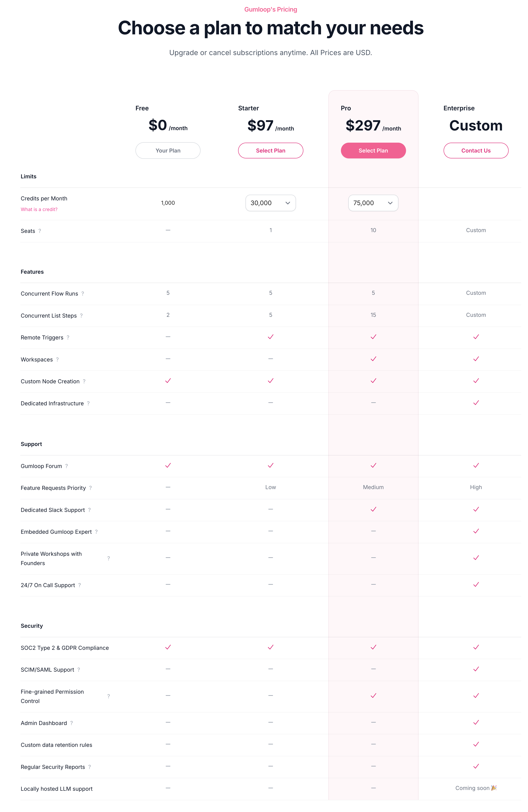Click Contact Us for Enterprise plan

tap(475, 150)
